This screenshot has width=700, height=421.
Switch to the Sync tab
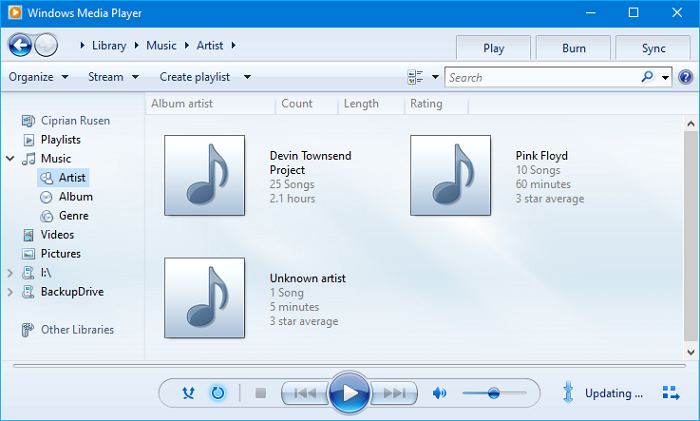click(x=653, y=48)
